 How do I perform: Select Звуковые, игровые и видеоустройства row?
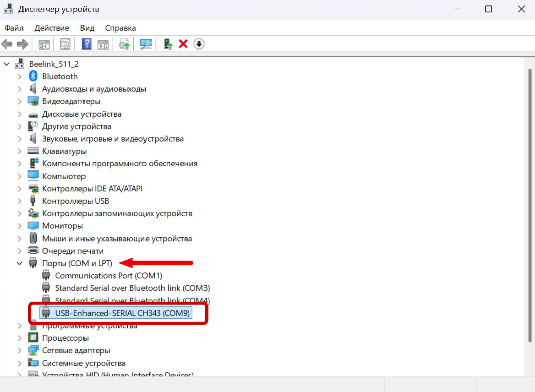point(113,138)
